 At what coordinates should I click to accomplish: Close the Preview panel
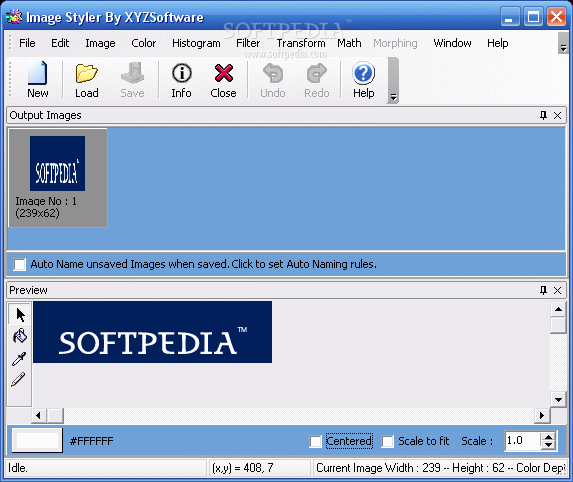(x=557, y=290)
